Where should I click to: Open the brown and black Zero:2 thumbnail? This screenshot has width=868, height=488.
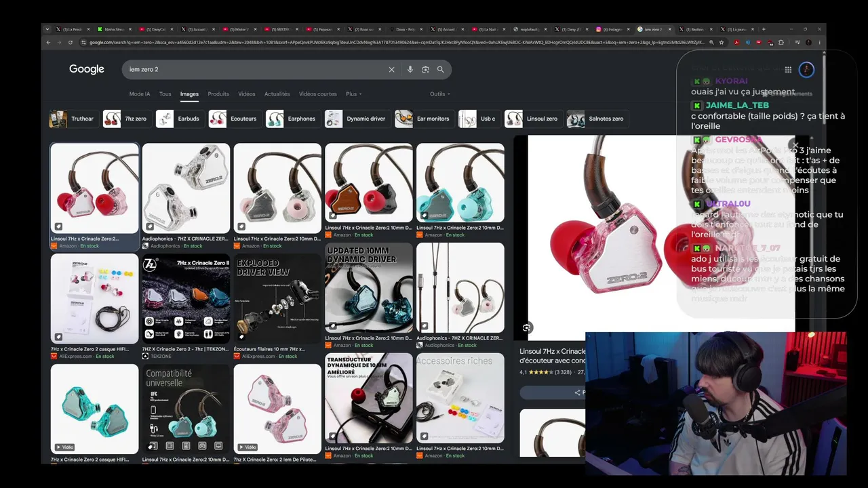click(x=369, y=182)
